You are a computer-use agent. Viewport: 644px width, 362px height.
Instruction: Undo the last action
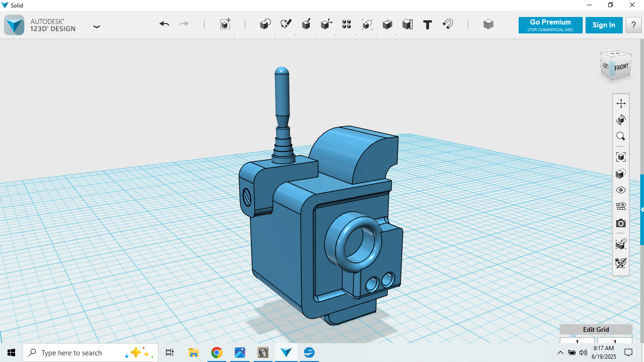pyautogui.click(x=164, y=24)
